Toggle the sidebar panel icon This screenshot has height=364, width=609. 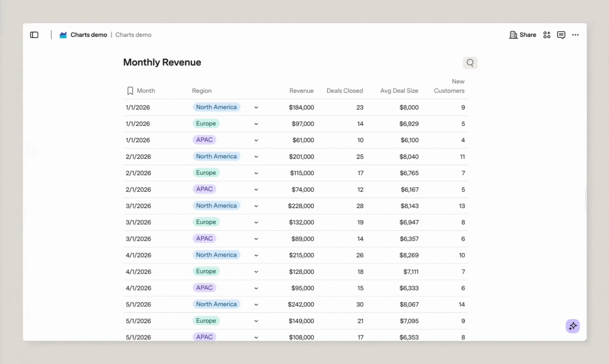click(34, 35)
